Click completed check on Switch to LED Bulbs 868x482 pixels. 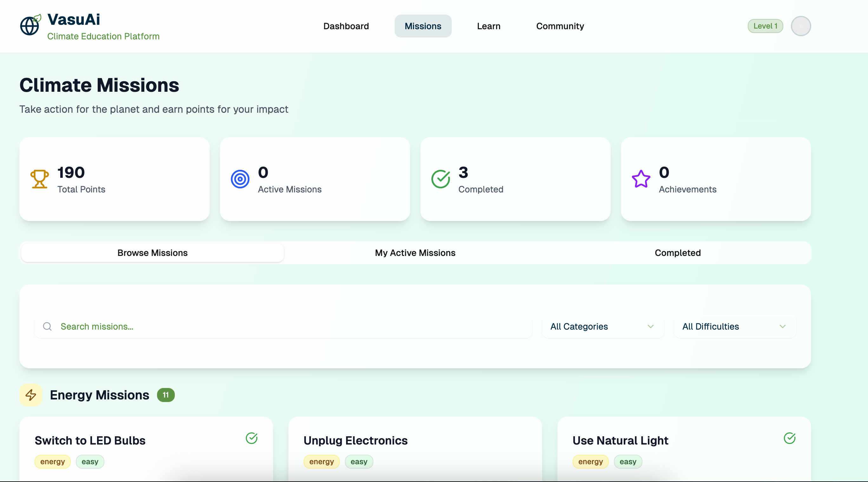click(251, 438)
